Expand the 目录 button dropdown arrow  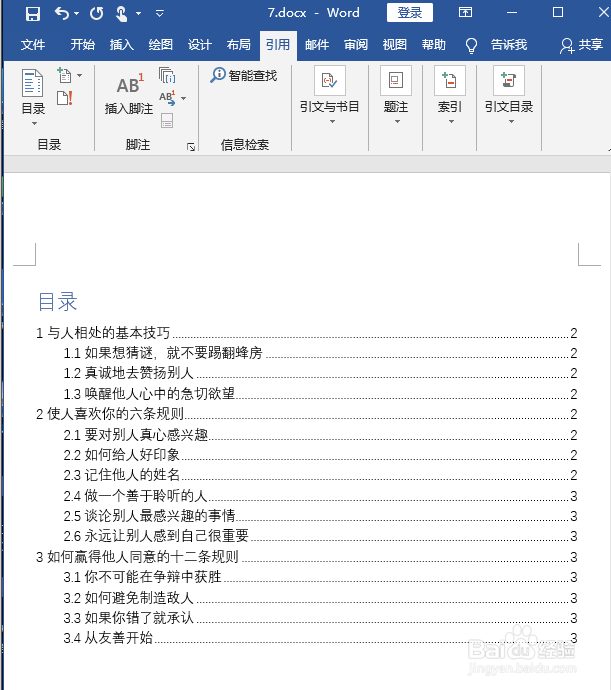pyautogui.click(x=34, y=124)
